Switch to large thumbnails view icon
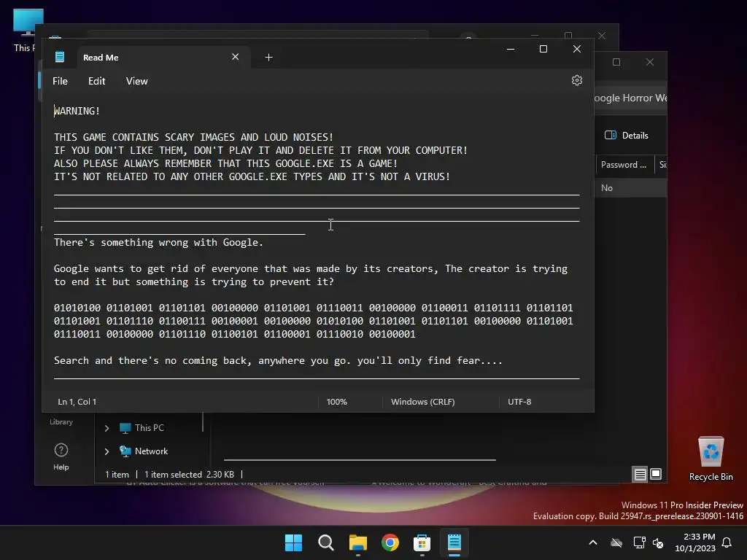 click(x=656, y=474)
